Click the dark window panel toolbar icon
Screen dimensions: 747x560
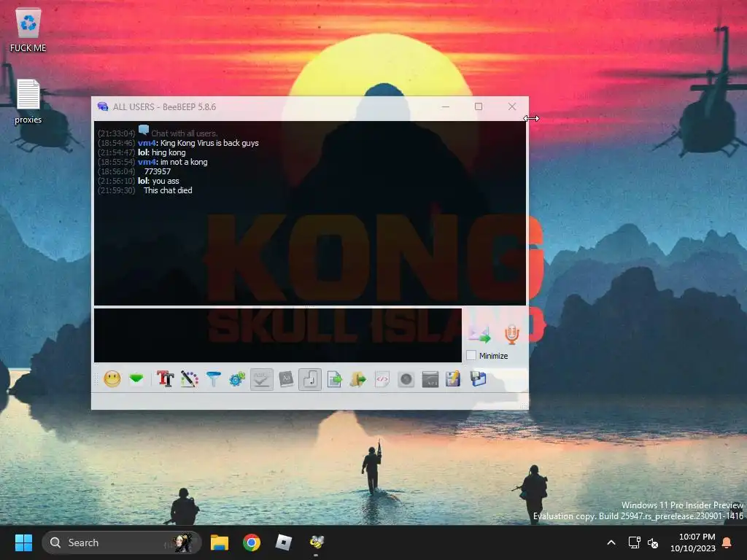point(430,379)
